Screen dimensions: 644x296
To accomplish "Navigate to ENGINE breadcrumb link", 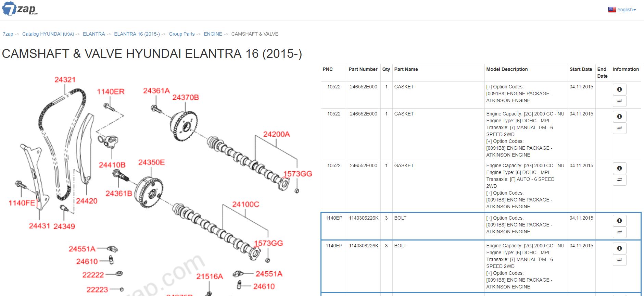I will [213, 34].
